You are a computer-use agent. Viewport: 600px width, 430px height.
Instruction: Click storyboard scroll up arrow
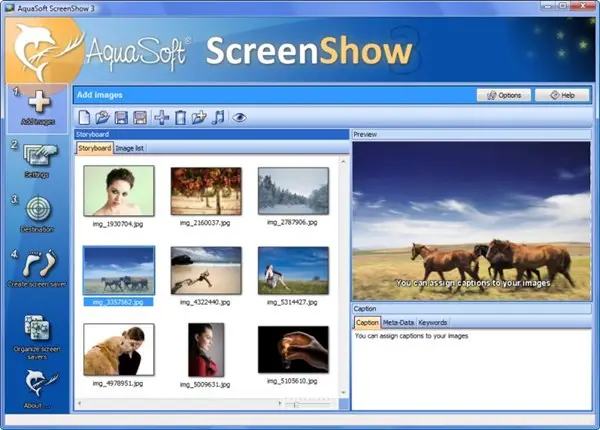[343, 161]
